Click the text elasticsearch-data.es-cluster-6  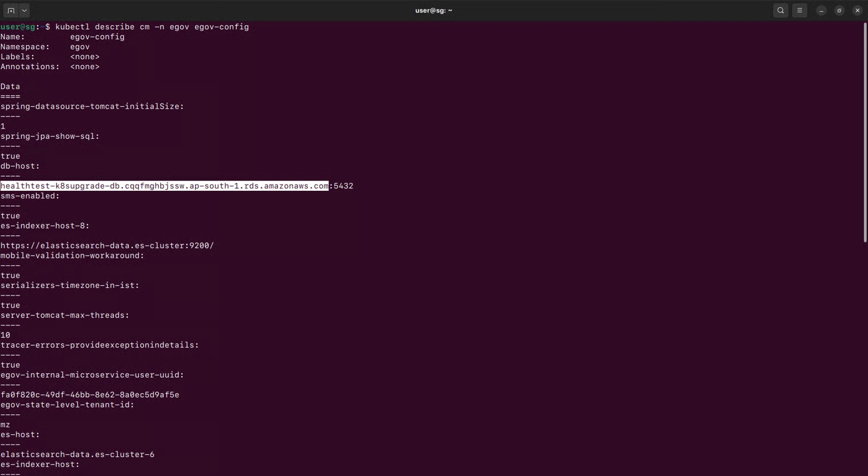(77, 455)
